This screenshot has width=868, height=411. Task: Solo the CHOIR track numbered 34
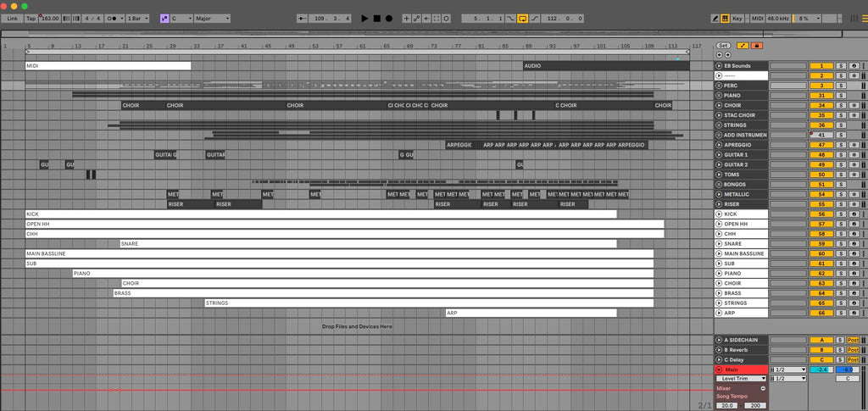point(840,105)
